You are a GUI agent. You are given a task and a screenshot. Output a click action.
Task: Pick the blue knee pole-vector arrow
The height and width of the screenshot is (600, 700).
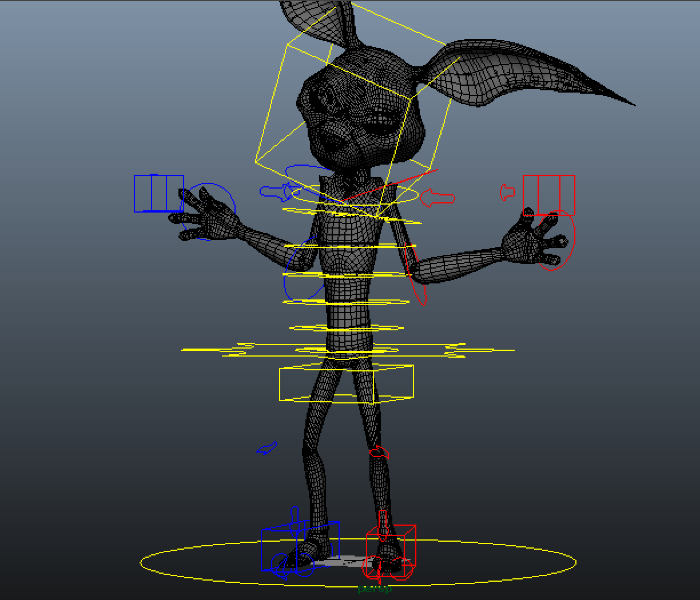(267, 448)
